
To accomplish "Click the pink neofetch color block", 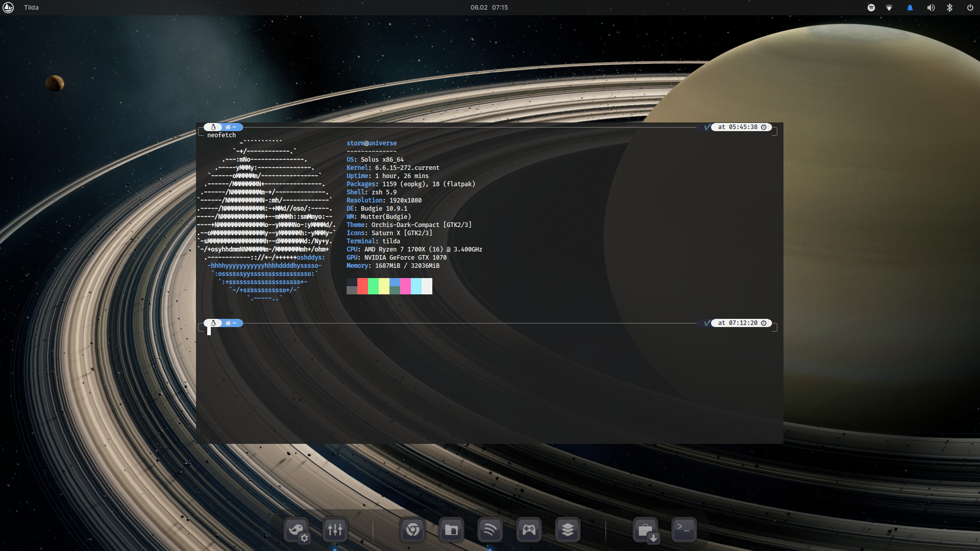I will coord(405,286).
